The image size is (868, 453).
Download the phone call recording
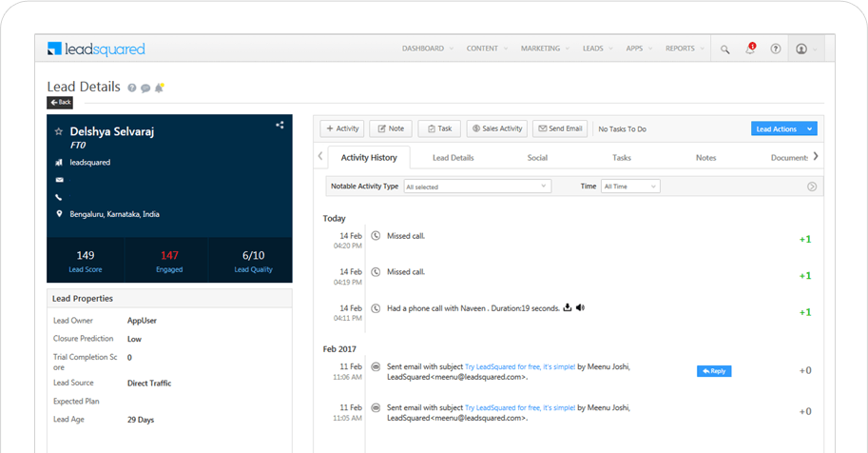tap(567, 307)
